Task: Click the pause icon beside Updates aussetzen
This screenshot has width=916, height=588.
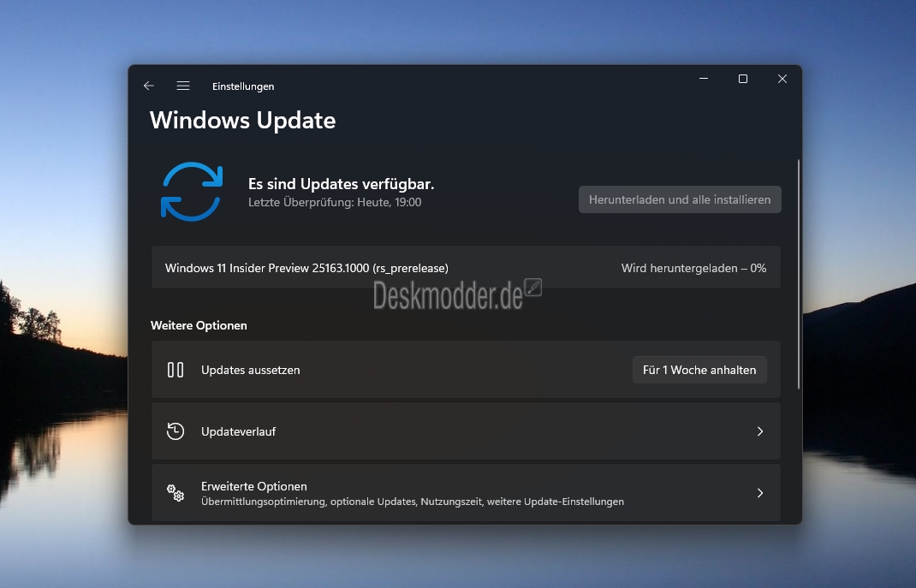Action: 175,370
